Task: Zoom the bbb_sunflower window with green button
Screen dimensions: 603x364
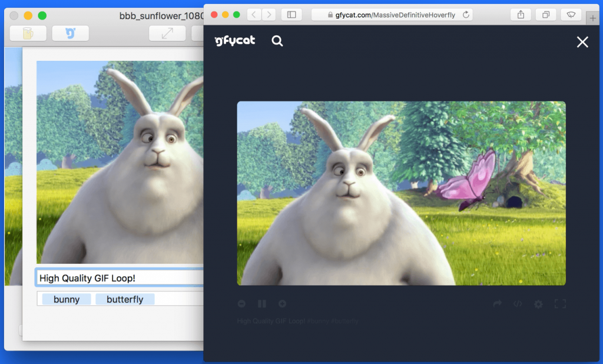Action: point(42,16)
